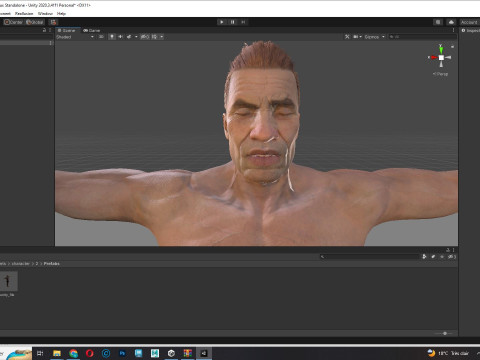
Task: Click the grid snapping icon beside Global
Action: (x=53, y=22)
